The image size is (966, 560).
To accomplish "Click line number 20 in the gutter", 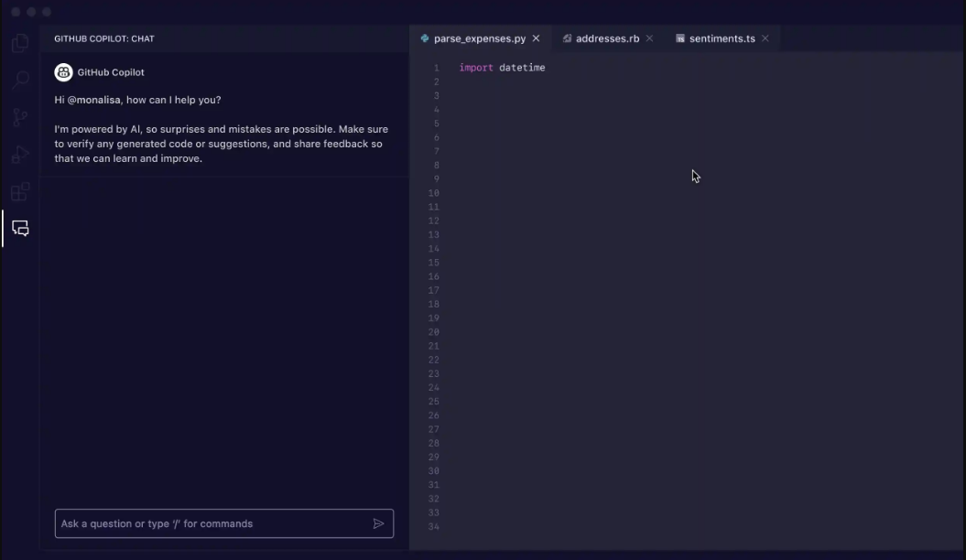I will [434, 332].
